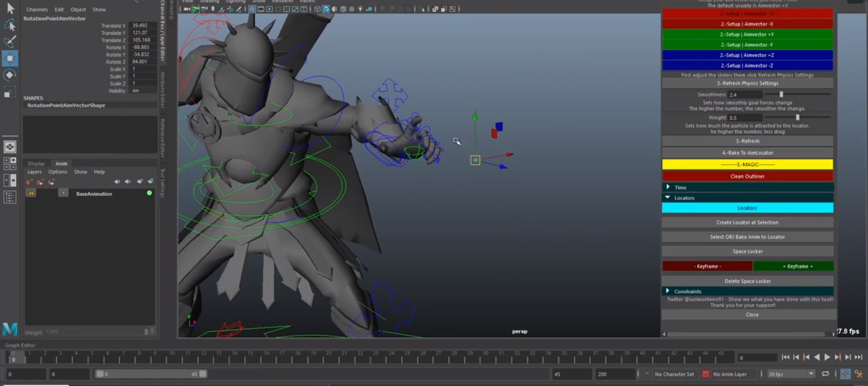This screenshot has width=868, height=386.
Task: Click the current frame number field
Action: click(757, 357)
